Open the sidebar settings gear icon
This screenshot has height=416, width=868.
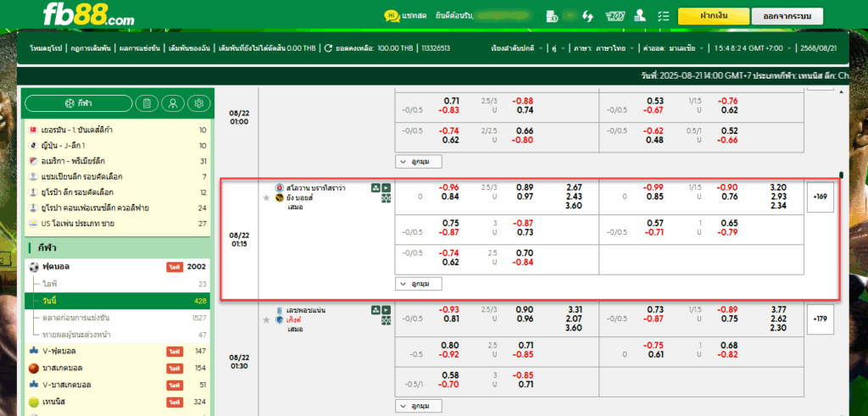point(199,103)
